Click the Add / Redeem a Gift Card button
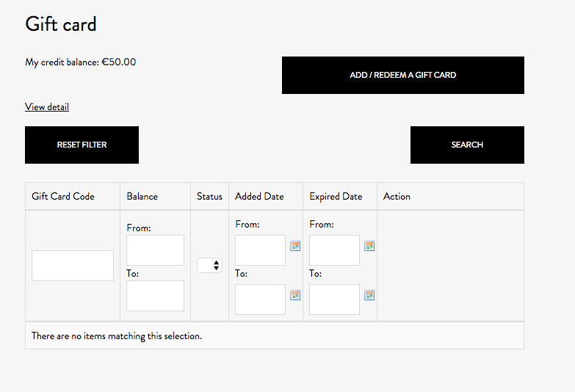This screenshot has width=575, height=392. tap(403, 75)
